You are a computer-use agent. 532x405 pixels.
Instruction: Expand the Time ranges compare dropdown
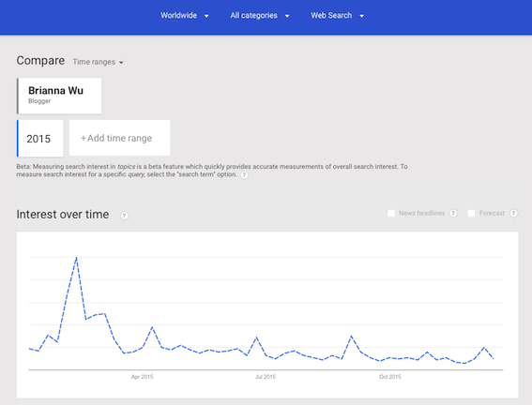(x=98, y=62)
